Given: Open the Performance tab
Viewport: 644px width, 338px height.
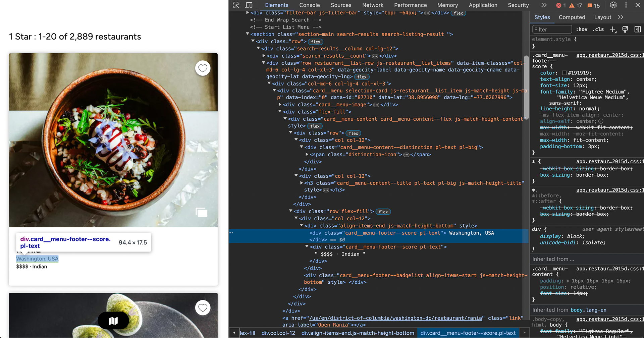Looking at the screenshot, I should pyautogui.click(x=410, y=5).
